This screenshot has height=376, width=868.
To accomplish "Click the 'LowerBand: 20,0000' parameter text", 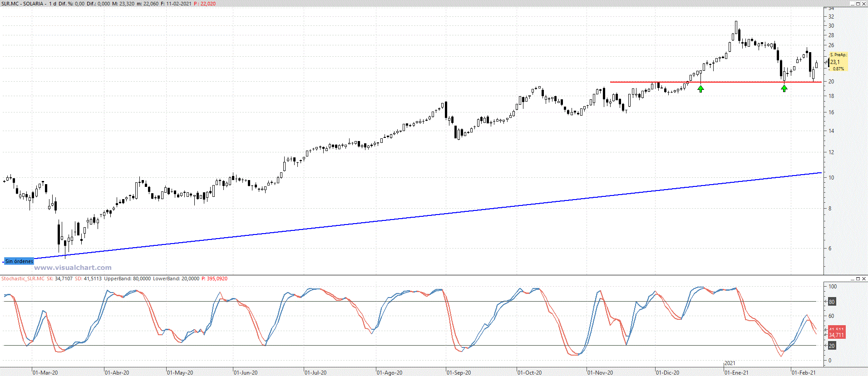I will 176,278.
